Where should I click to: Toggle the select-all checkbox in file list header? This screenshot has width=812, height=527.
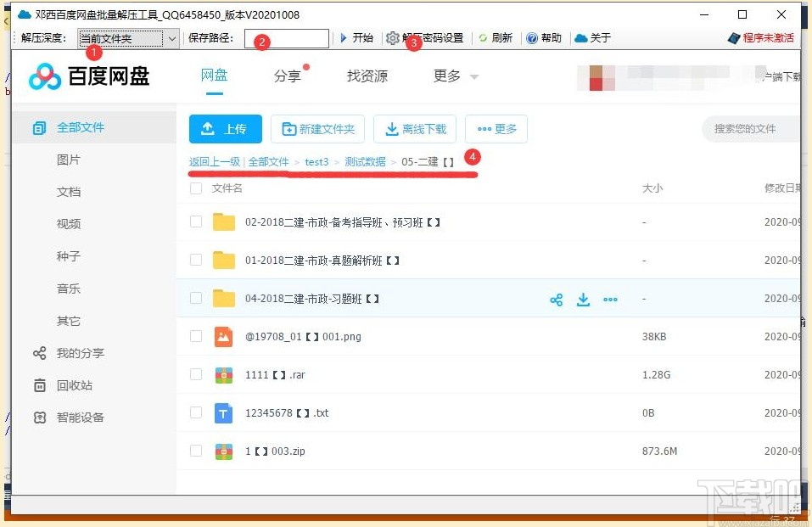(196, 188)
